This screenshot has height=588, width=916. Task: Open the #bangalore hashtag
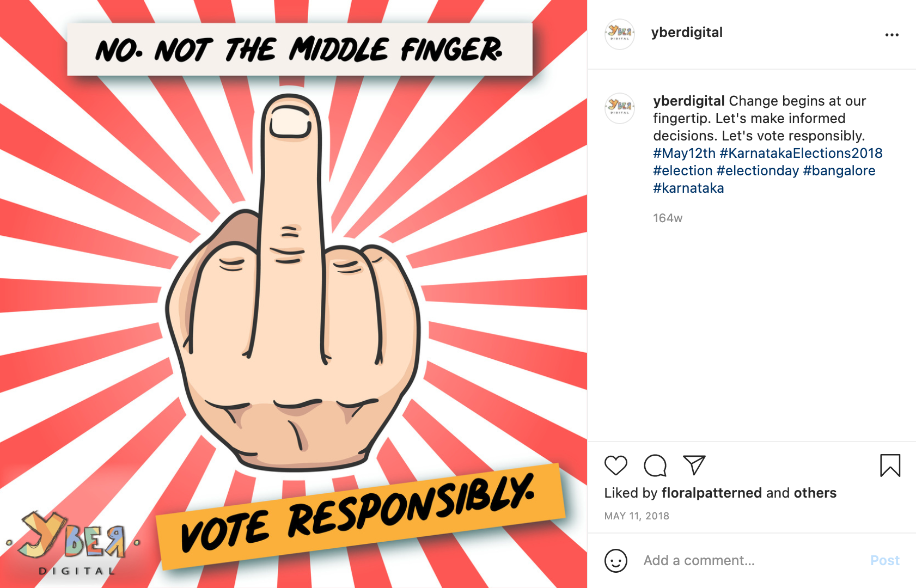coord(839,171)
